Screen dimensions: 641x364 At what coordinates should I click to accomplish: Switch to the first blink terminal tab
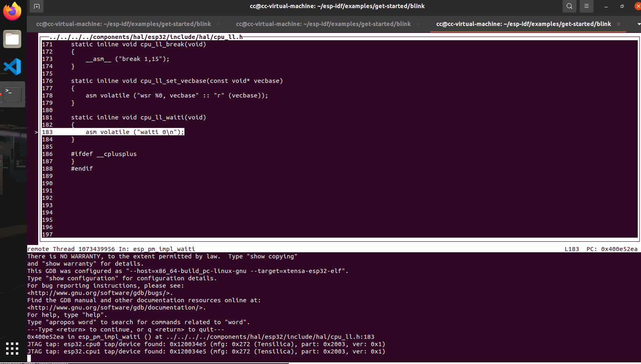123,24
